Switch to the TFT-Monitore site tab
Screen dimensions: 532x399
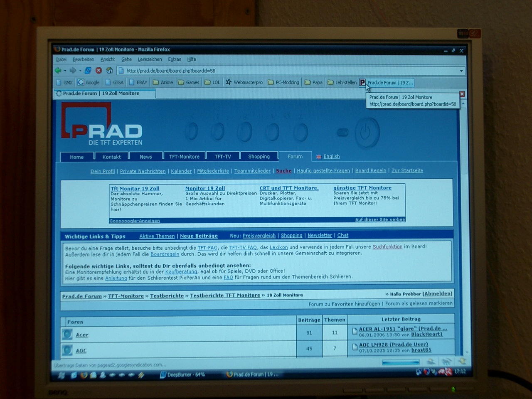[x=184, y=157]
